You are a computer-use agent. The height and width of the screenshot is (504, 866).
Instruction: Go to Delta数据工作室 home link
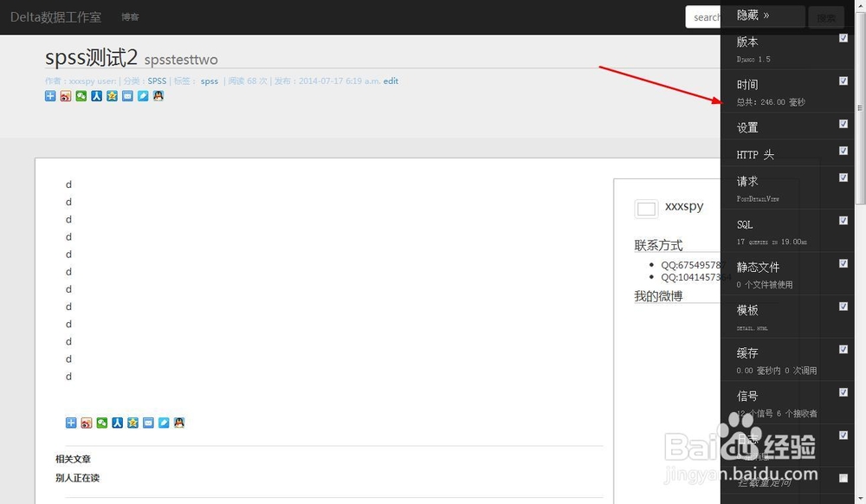point(55,17)
